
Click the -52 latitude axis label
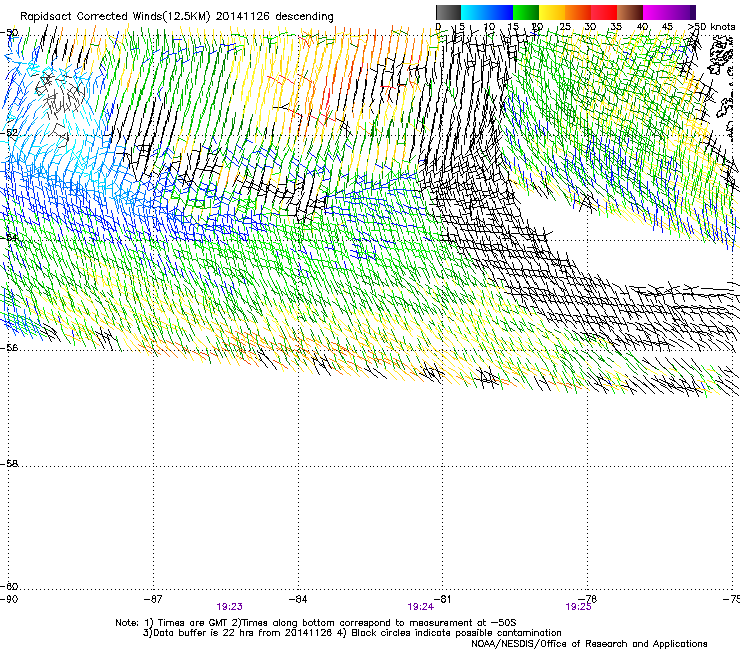pos(9,133)
